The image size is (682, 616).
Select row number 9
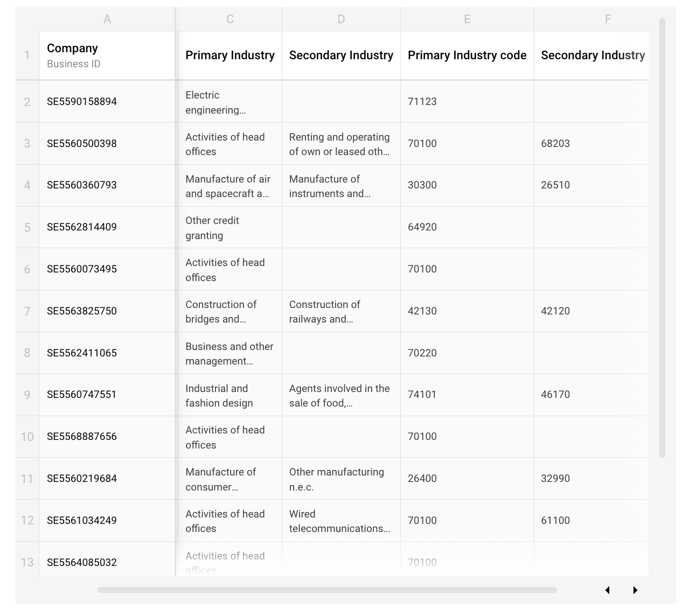(27, 395)
